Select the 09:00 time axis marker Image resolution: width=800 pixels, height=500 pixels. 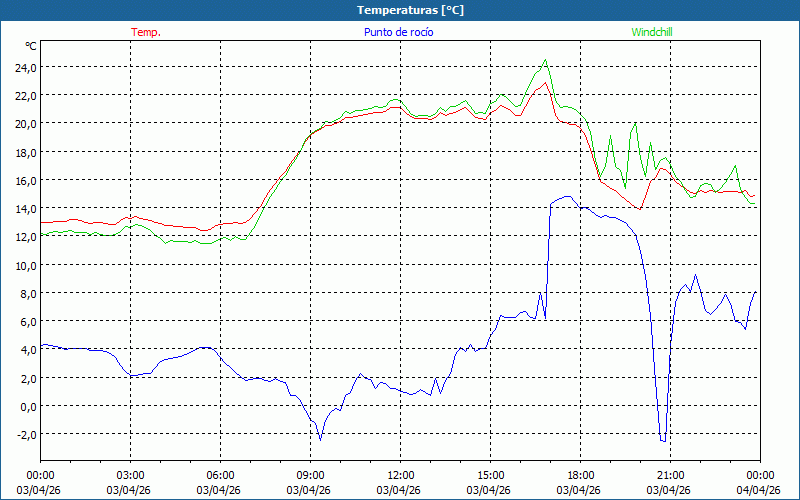pyautogui.click(x=310, y=475)
